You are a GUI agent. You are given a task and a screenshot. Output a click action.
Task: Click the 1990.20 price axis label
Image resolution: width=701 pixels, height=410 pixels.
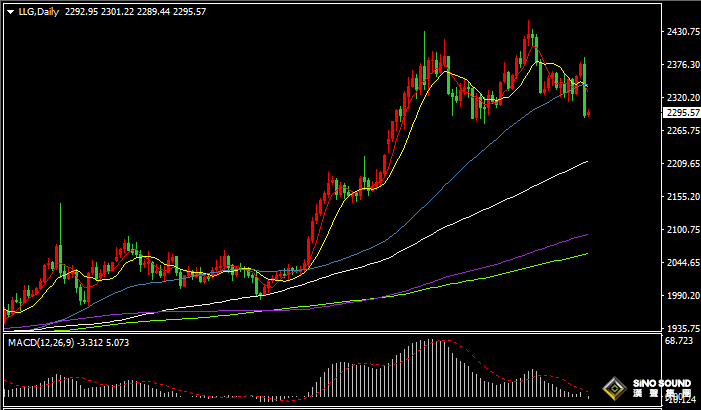681,296
